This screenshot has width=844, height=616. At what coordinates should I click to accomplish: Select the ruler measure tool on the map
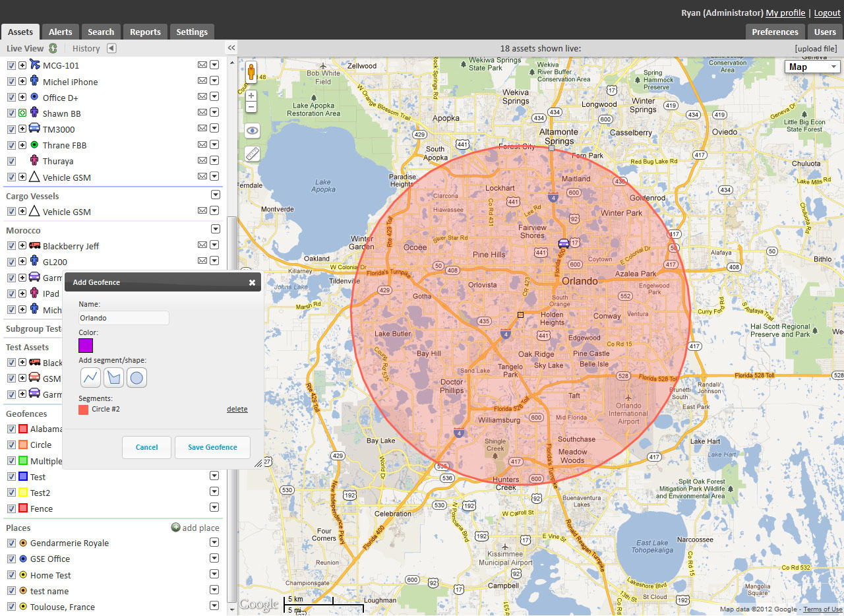251,153
